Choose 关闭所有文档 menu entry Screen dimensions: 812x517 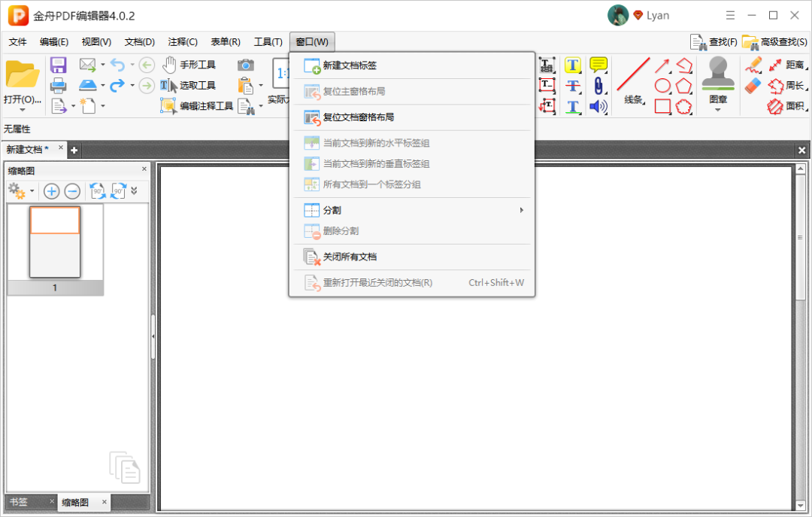pyautogui.click(x=412, y=257)
